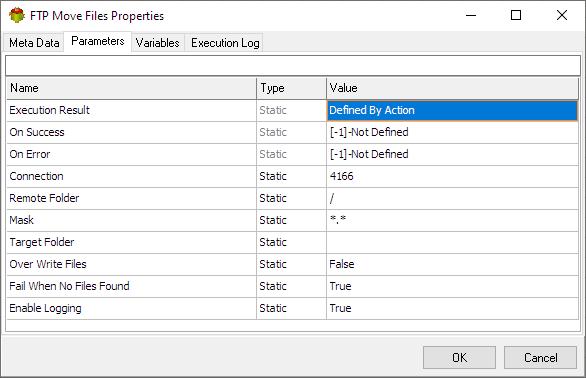Select the Defined By Action value cell
This screenshot has height=378, width=586.
tap(452, 110)
